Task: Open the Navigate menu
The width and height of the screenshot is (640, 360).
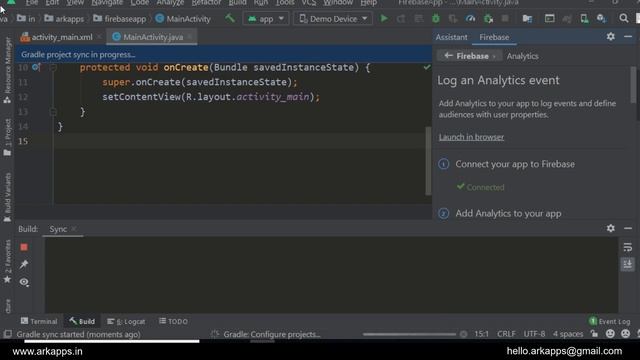Action: [107, 3]
